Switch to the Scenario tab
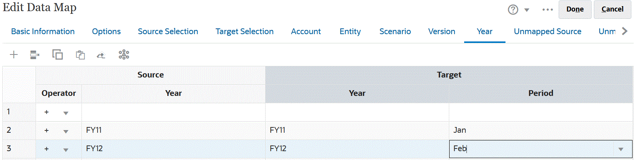This screenshot has height=160, width=644. [x=395, y=31]
